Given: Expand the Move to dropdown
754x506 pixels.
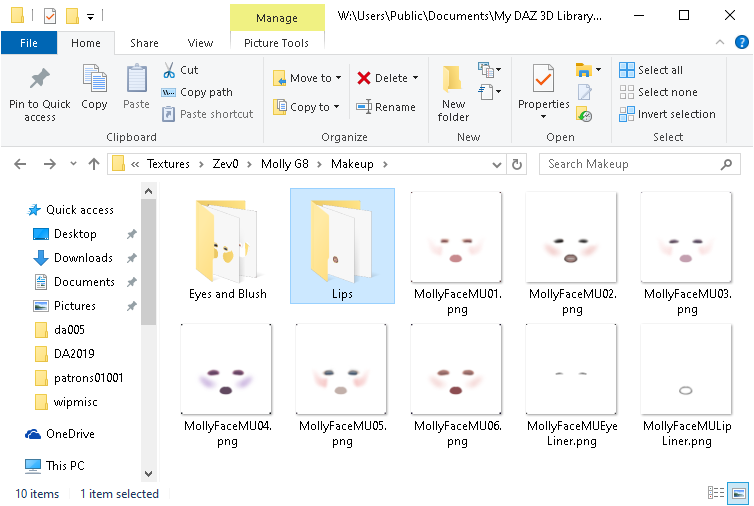Looking at the screenshot, I should [x=338, y=78].
